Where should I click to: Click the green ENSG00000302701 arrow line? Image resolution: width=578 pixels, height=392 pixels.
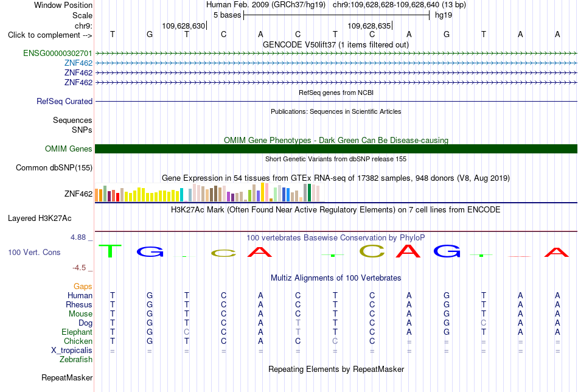click(x=336, y=54)
